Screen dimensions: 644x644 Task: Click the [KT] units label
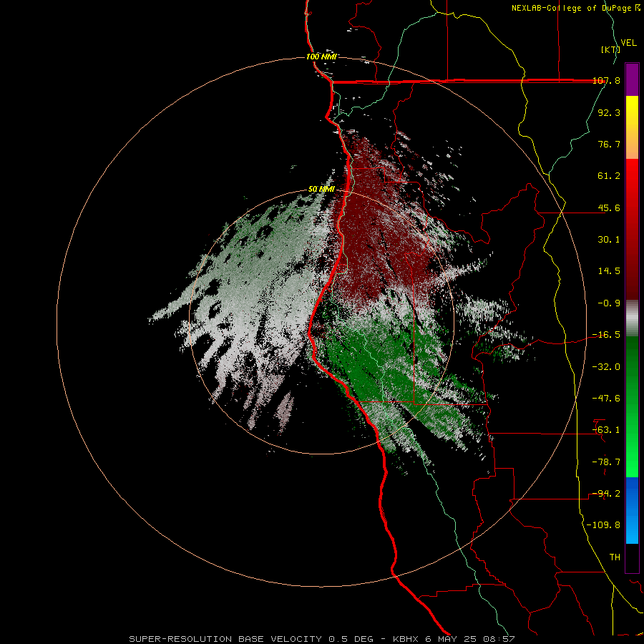coord(610,49)
